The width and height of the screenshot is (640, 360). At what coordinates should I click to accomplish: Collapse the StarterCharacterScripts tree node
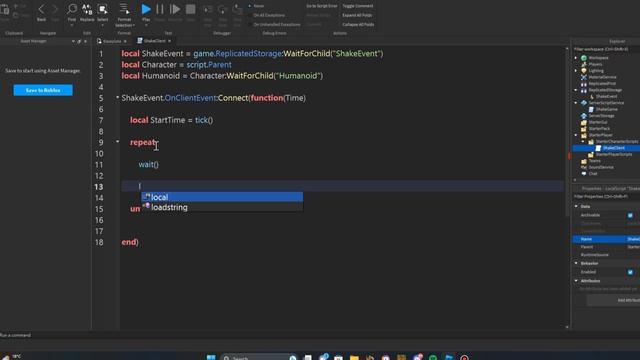tap(583, 142)
